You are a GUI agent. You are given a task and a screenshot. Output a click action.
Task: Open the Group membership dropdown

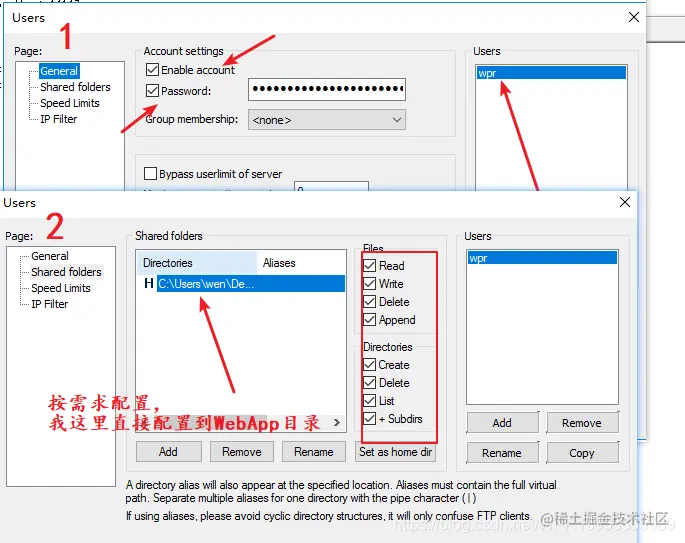327,120
